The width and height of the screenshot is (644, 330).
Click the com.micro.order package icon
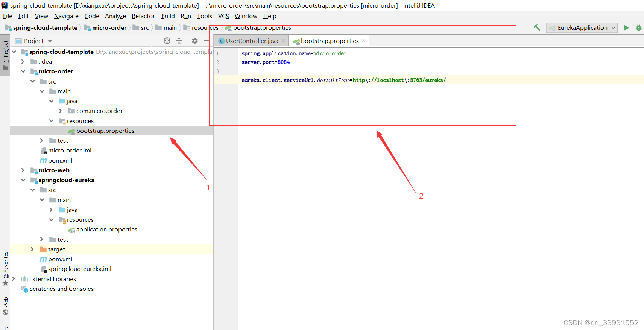click(71, 111)
